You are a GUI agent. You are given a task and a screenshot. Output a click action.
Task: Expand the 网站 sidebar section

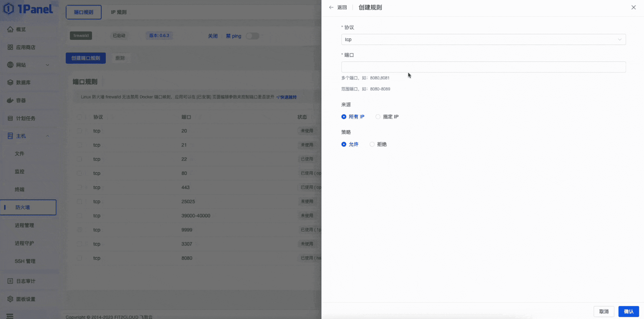(47, 65)
